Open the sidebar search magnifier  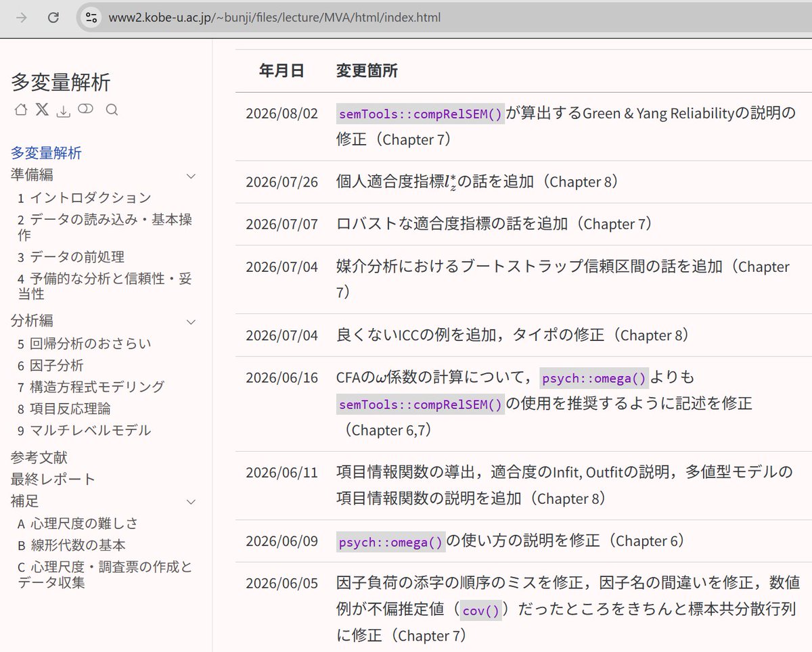point(112,110)
